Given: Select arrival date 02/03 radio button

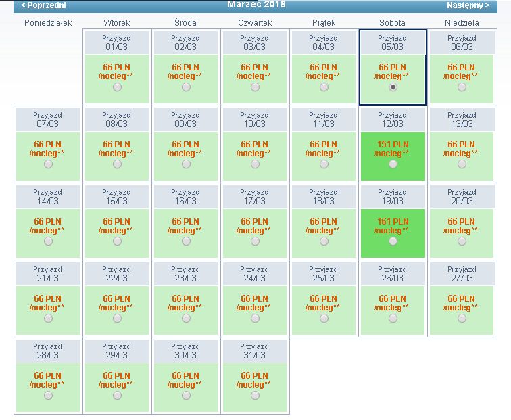Looking at the screenshot, I should [x=186, y=87].
